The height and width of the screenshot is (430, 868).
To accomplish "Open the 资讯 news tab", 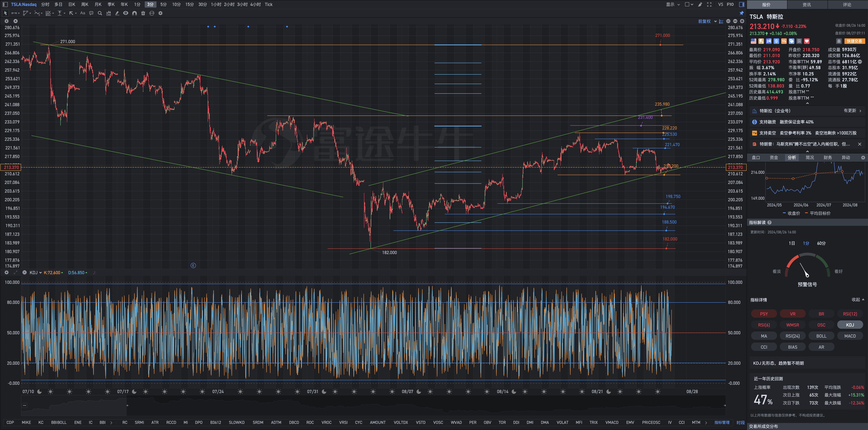I will 807,4.
